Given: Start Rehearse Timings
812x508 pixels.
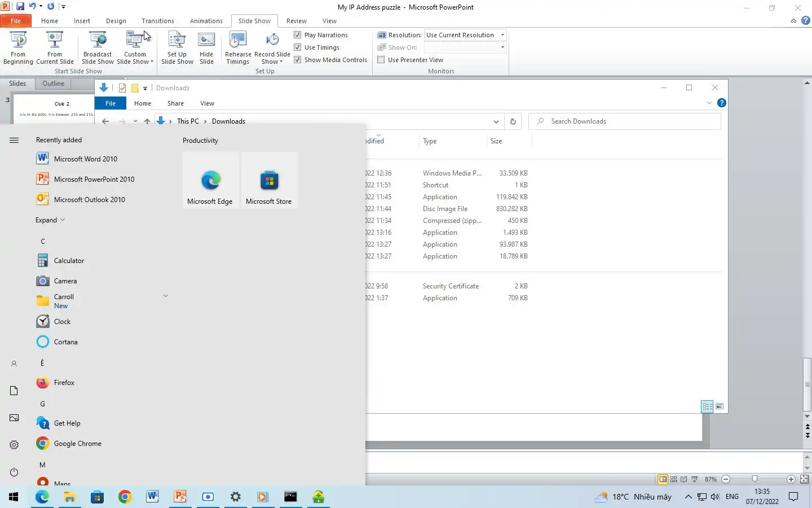Looking at the screenshot, I should tap(238, 49).
